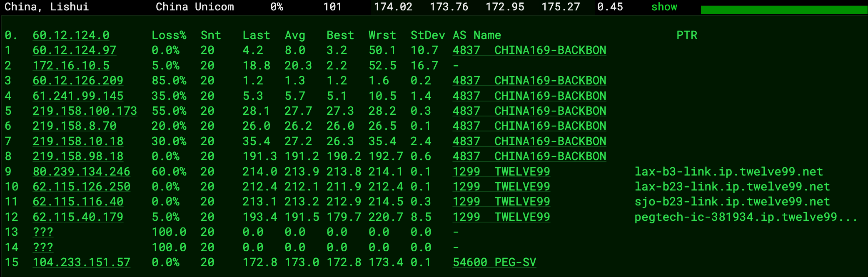Click the green 'show' link
This screenshot has width=868, height=277.
point(664,7)
